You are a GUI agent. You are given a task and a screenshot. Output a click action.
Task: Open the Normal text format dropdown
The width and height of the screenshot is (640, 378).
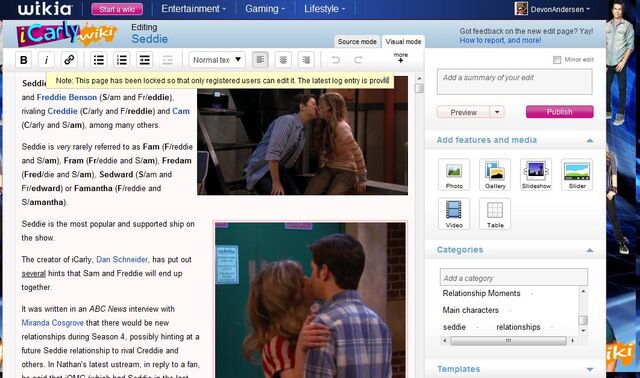pyautogui.click(x=217, y=60)
